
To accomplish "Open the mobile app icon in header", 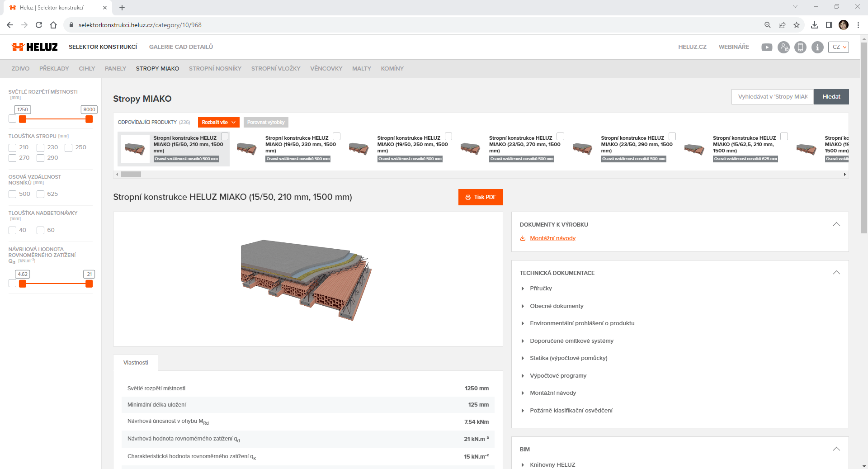I will click(800, 47).
